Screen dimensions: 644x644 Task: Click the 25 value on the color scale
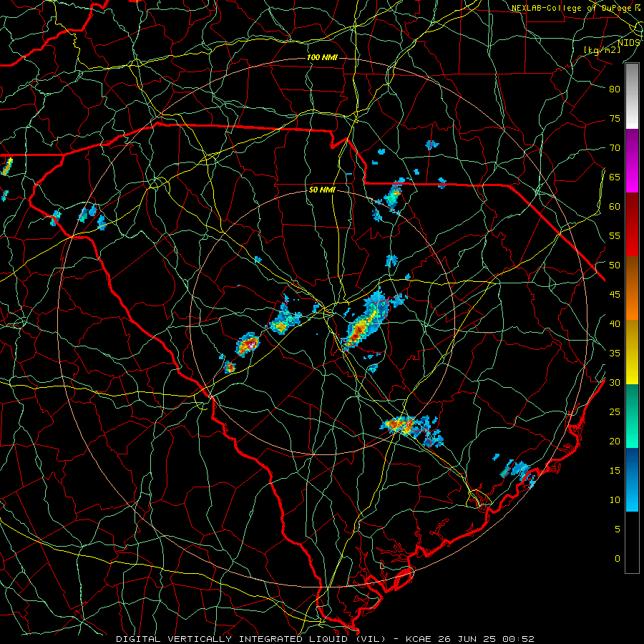pos(615,412)
